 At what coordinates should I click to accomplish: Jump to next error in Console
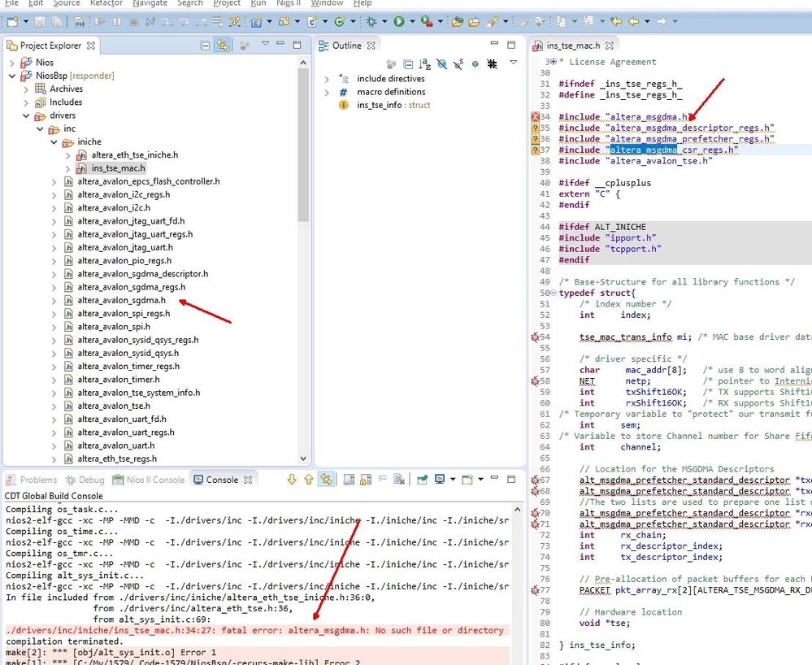(293, 480)
